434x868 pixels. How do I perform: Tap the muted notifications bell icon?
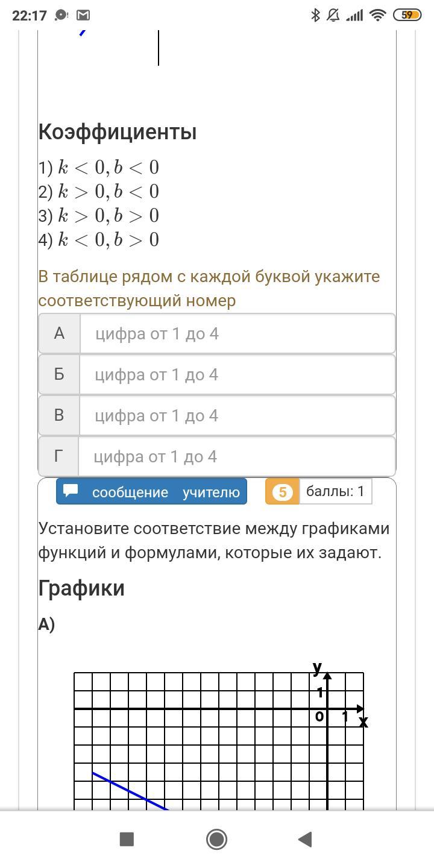coord(333,16)
